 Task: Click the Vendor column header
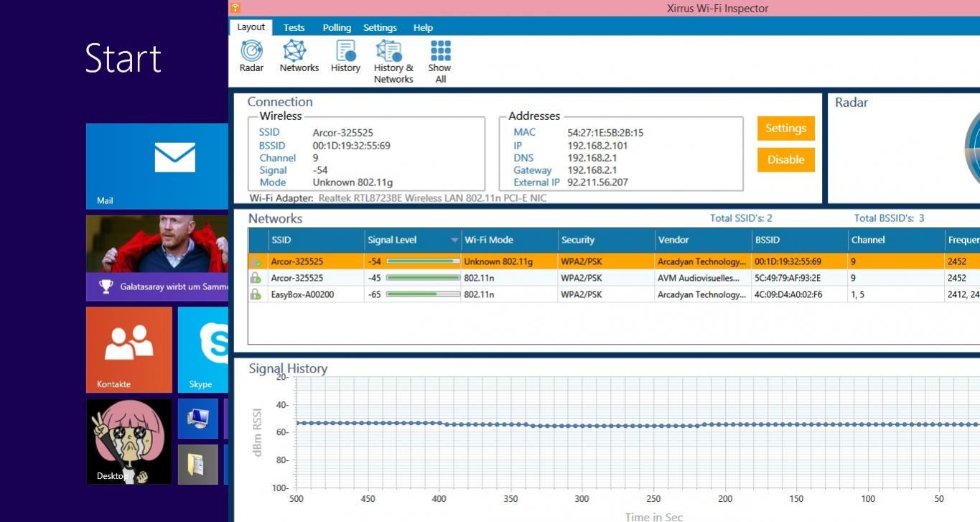(704, 240)
